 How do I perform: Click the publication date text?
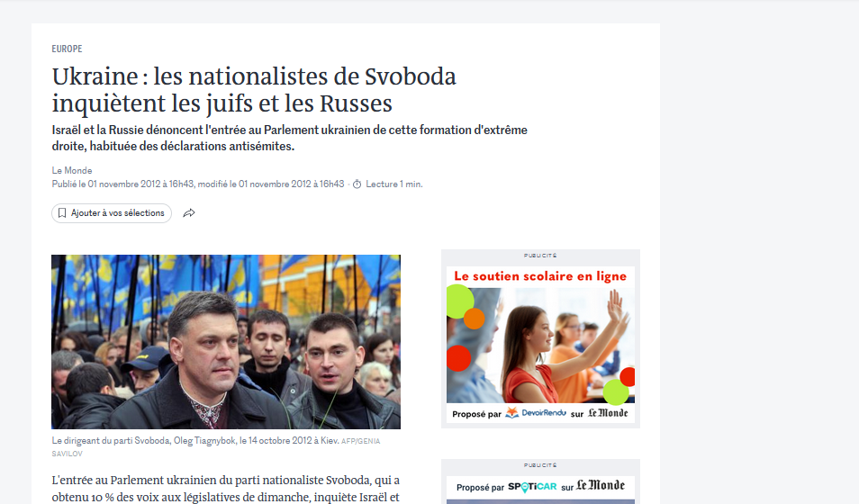(198, 184)
